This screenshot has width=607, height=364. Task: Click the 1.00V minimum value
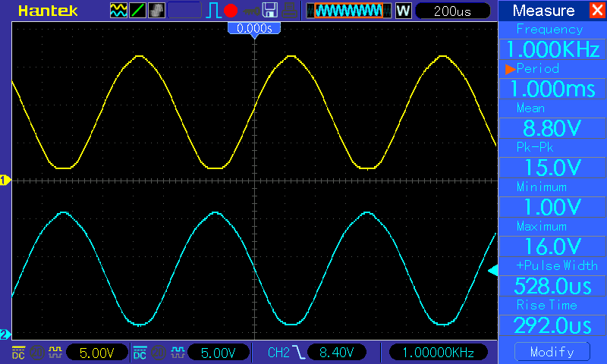click(x=552, y=207)
